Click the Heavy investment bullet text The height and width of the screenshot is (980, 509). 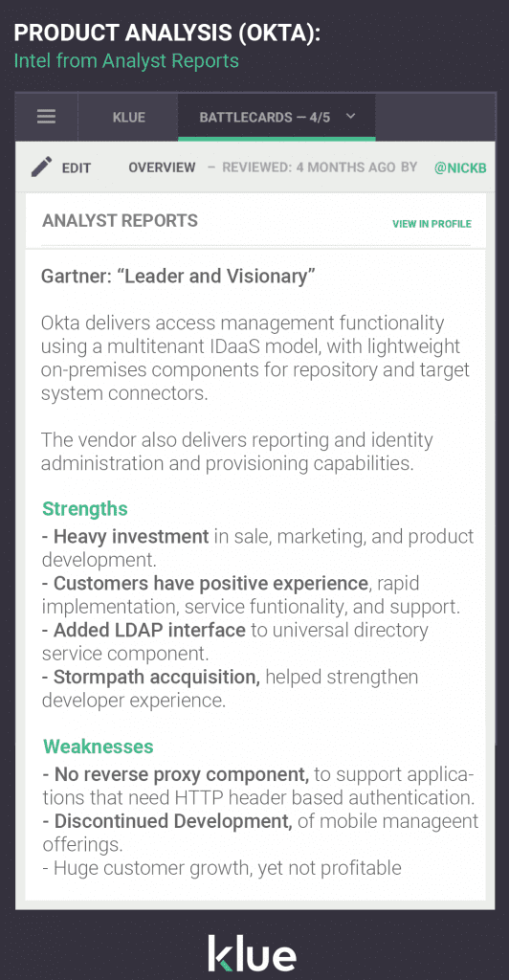click(x=258, y=546)
